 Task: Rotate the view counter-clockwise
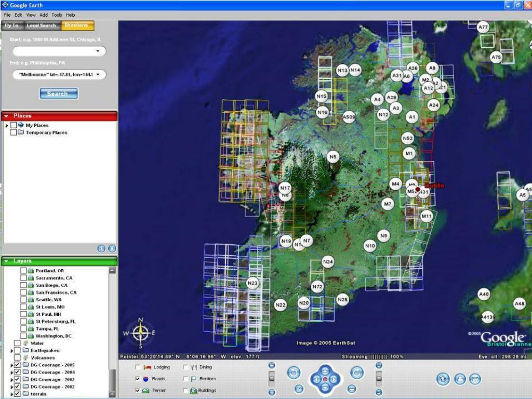tap(294, 373)
